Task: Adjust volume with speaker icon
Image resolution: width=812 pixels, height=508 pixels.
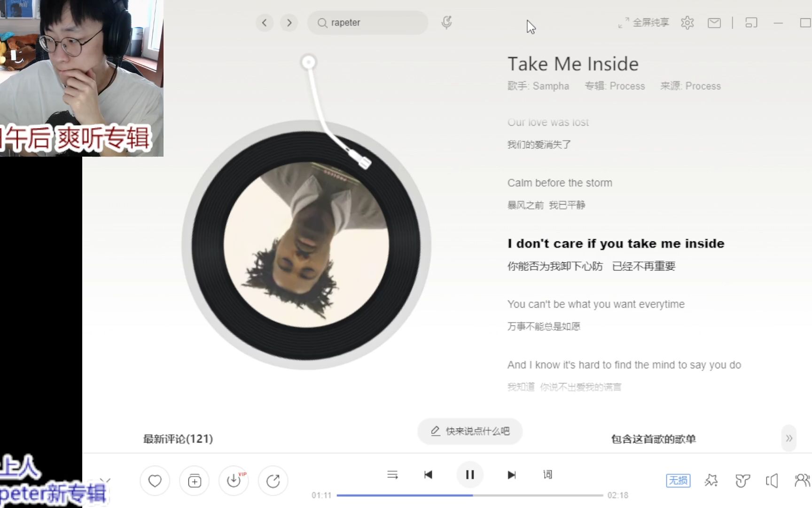Action: (772, 480)
